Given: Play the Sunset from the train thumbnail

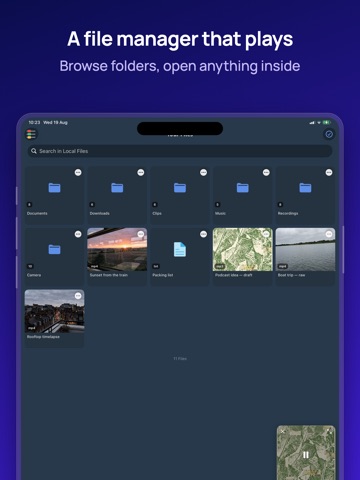Looking at the screenshot, I should 117,249.
